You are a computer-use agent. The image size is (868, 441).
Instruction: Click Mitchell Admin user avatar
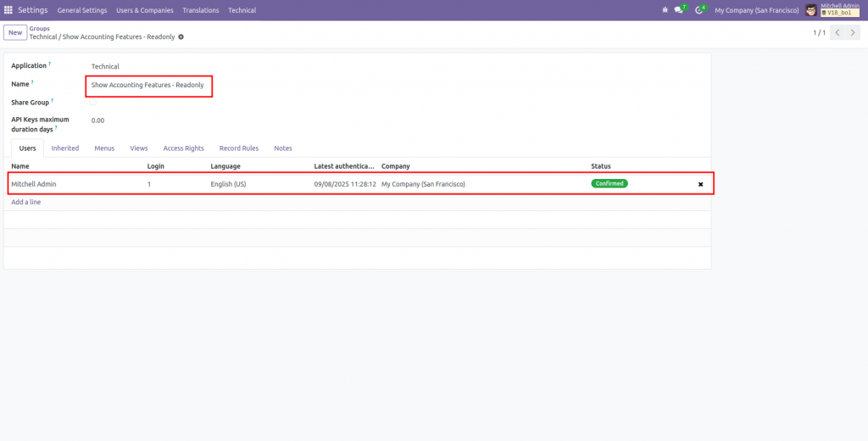click(x=811, y=10)
